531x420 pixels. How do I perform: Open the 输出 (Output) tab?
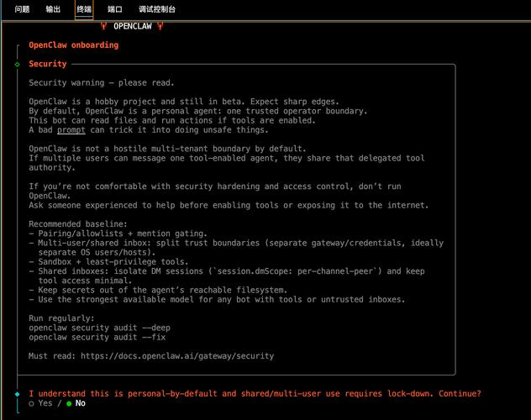pyautogui.click(x=53, y=9)
